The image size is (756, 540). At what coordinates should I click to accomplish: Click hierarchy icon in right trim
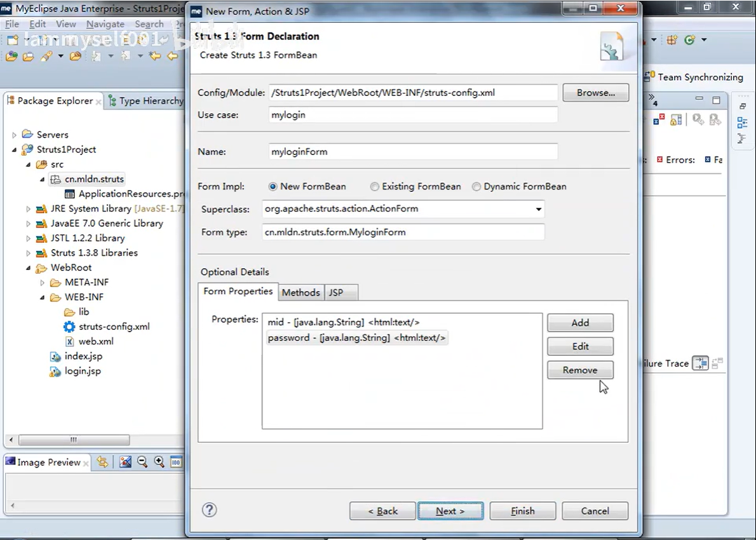click(x=742, y=139)
